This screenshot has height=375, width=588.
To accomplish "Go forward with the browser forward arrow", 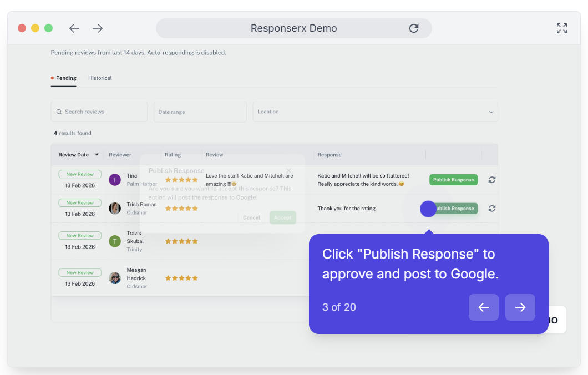I will click(x=98, y=28).
